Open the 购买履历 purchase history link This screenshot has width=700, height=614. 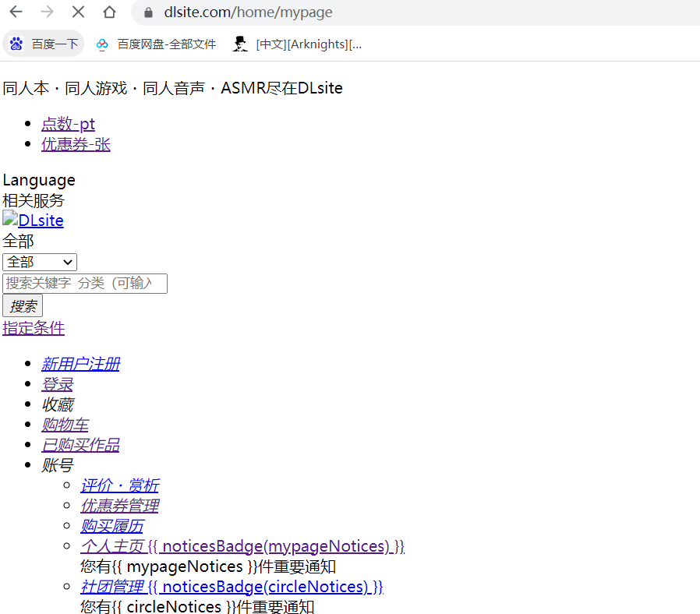click(112, 526)
